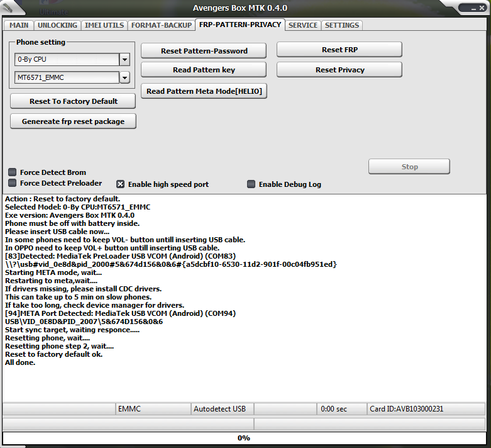
Task: Click the Reset FRP button
Action: point(339,50)
